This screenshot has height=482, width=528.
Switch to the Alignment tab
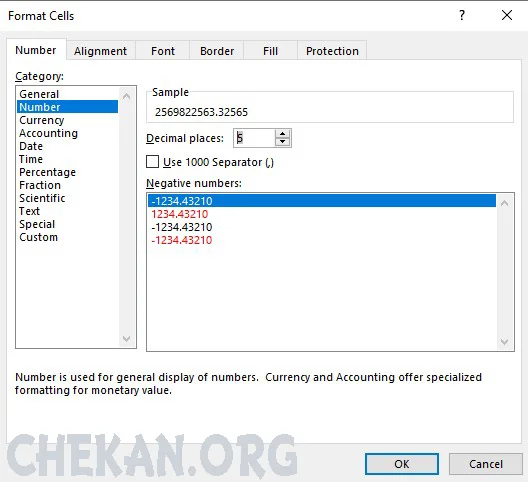(x=100, y=51)
